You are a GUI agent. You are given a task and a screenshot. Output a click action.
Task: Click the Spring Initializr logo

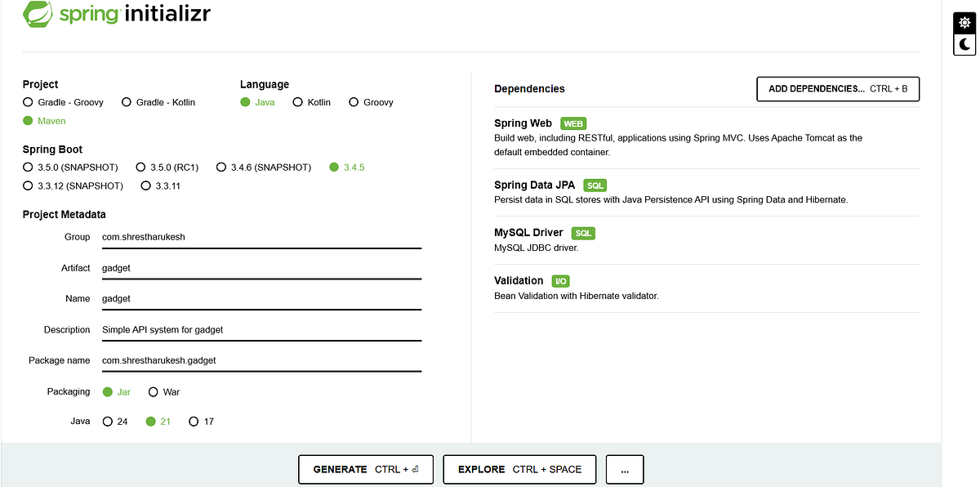[117, 14]
